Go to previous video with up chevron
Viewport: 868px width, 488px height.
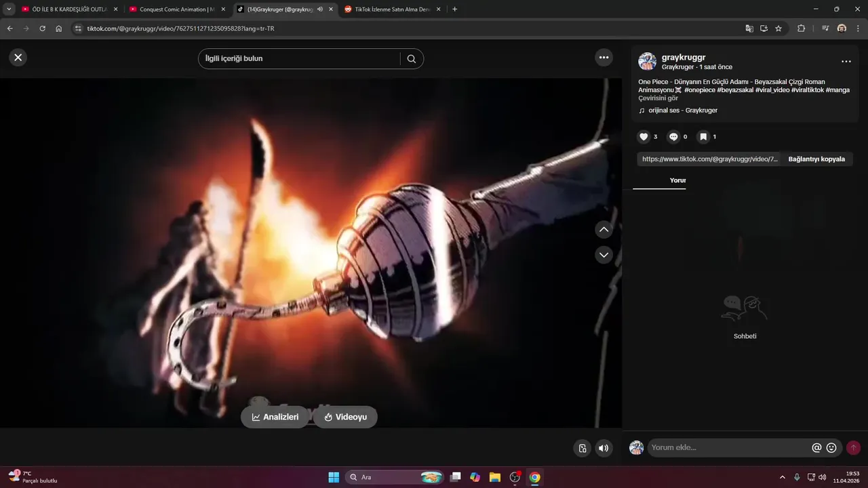604,229
